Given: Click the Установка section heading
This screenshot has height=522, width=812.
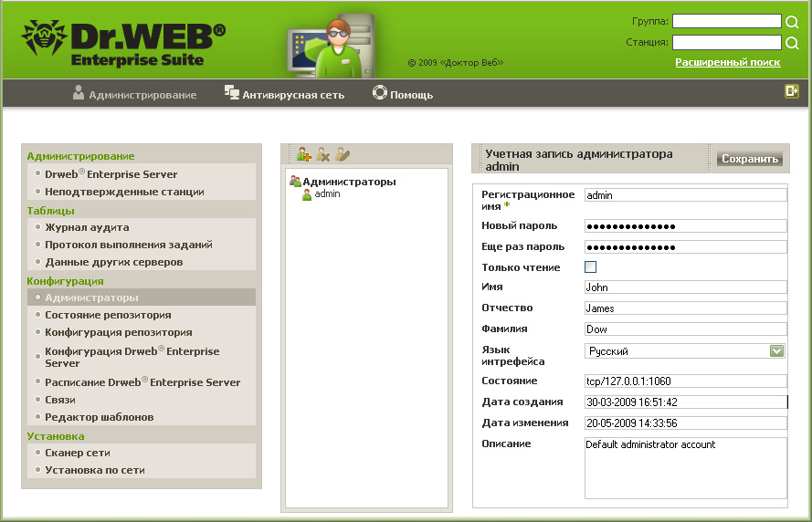Looking at the screenshot, I should tap(56, 436).
